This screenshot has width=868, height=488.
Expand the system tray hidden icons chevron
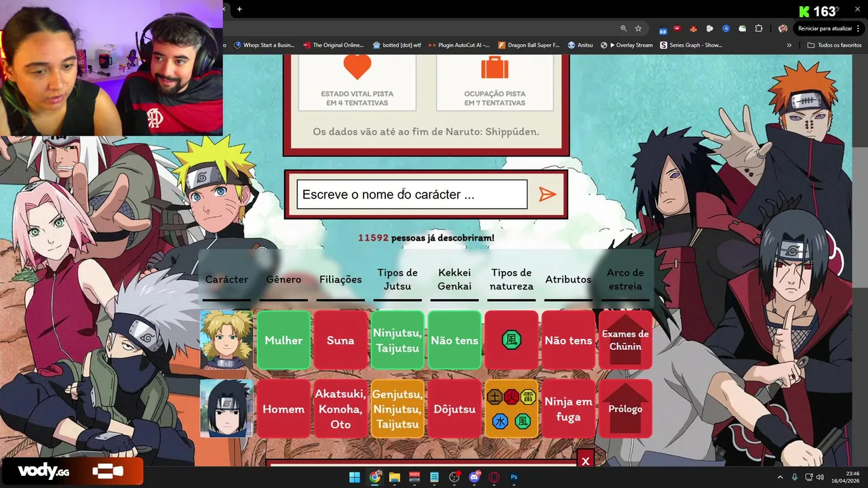click(x=780, y=477)
